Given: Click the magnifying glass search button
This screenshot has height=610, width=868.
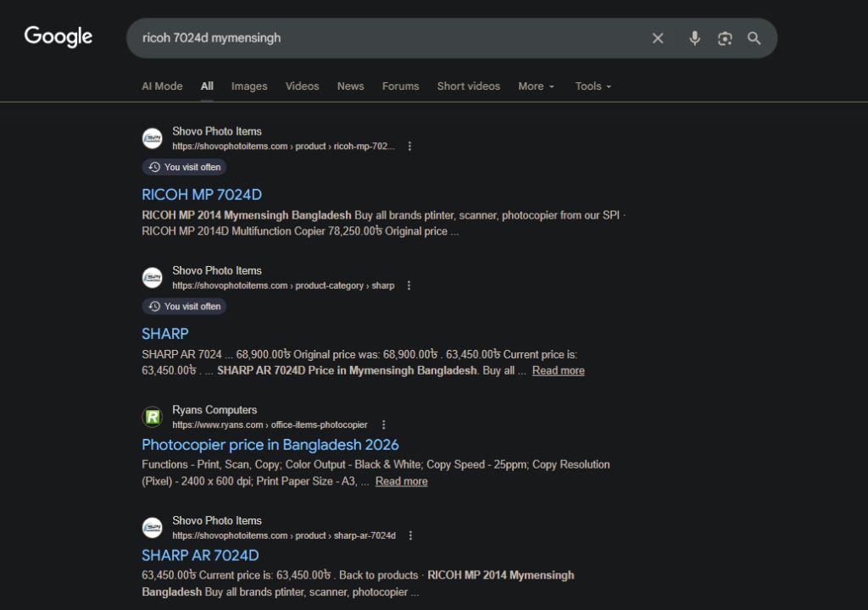Looking at the screenshot, I should pyautogui.click(x=754, y=38).
